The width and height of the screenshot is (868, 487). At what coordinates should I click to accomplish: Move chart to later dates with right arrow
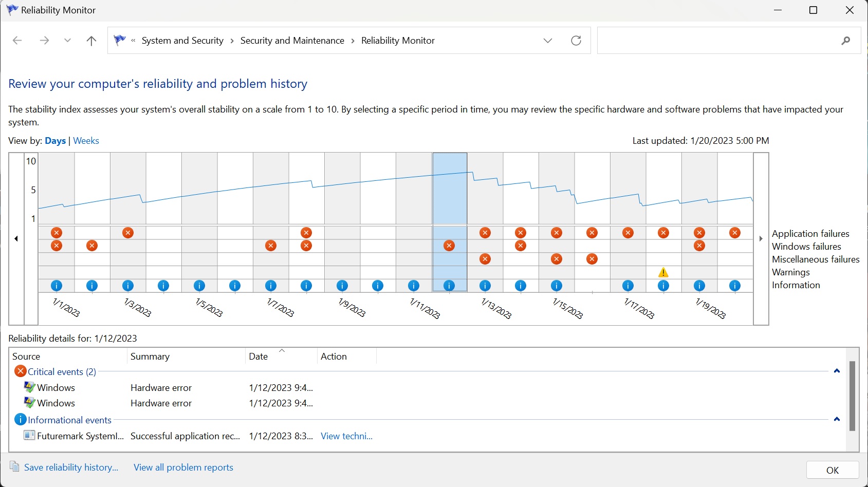761,239
